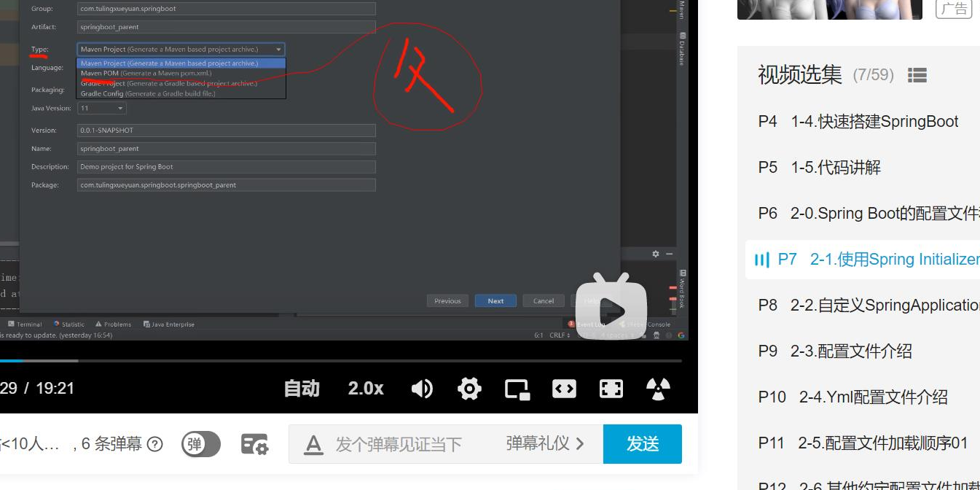
Task: Click the Package field in the dialog
Action: [x=227, y=185]
